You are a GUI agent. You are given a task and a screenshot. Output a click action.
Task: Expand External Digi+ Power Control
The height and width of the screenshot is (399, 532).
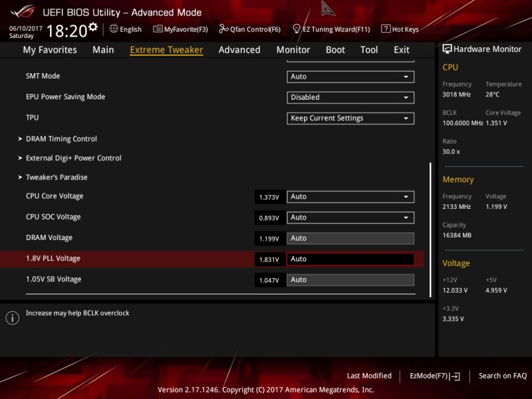tap(73, 158)
